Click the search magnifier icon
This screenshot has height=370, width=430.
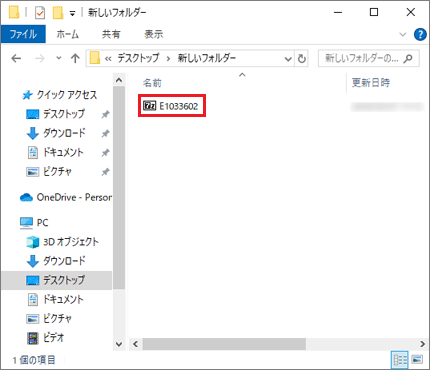pyautogui.click(x=408, y=59)
